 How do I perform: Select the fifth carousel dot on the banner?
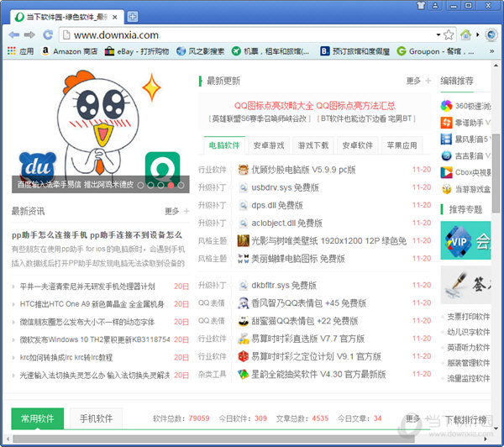(x=181, y=185)
